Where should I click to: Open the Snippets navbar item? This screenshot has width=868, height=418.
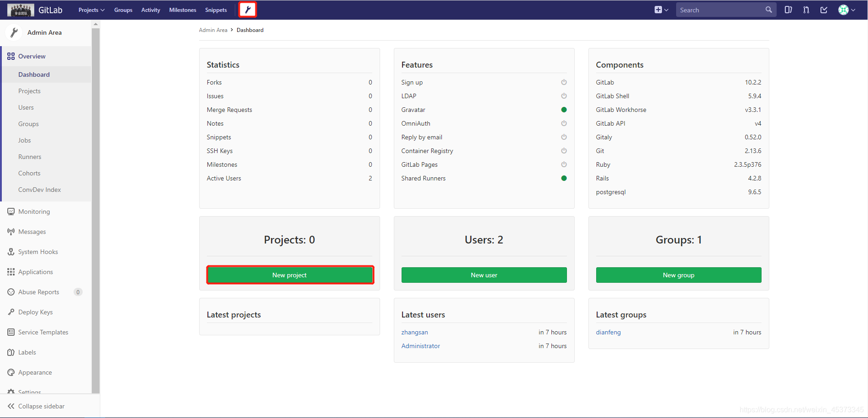pos(216,10)
